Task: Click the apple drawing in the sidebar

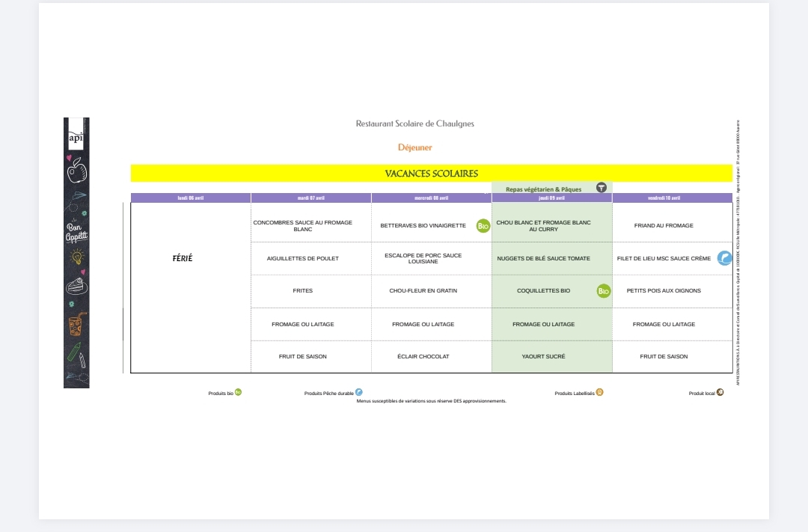Action: (x=76, y=173)
